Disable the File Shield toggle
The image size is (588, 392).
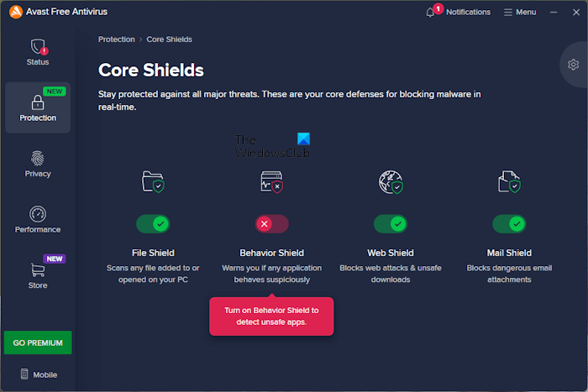tap(153, 224)
